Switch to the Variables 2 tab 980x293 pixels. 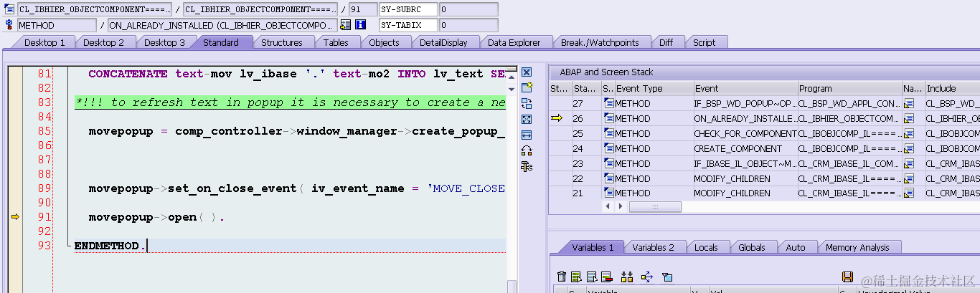pos(653,247)
